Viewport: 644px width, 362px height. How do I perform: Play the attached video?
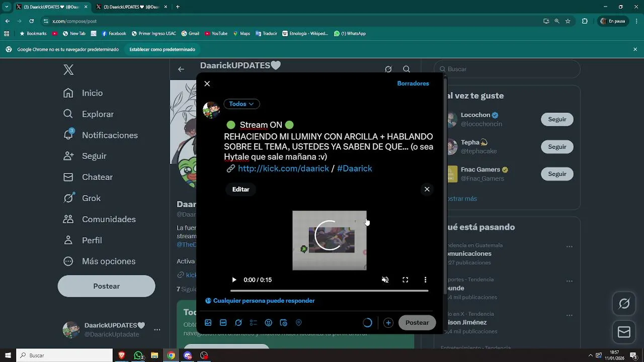(234, 280)
